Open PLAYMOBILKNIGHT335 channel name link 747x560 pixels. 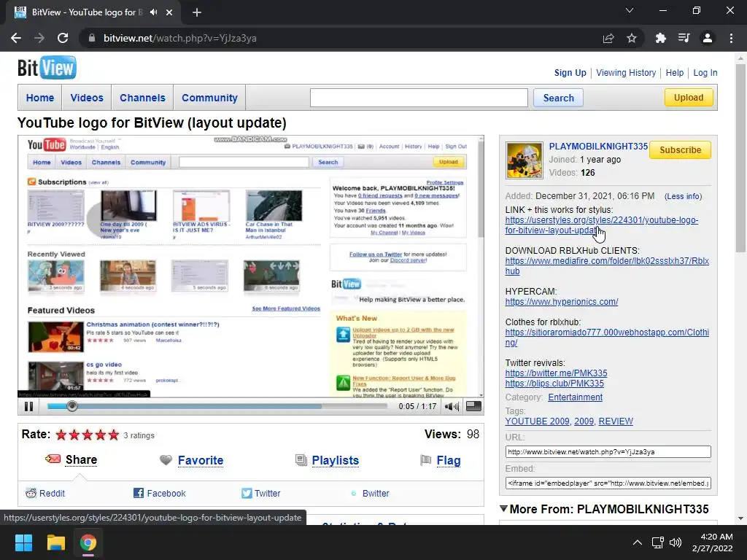[x=598, y=146]
